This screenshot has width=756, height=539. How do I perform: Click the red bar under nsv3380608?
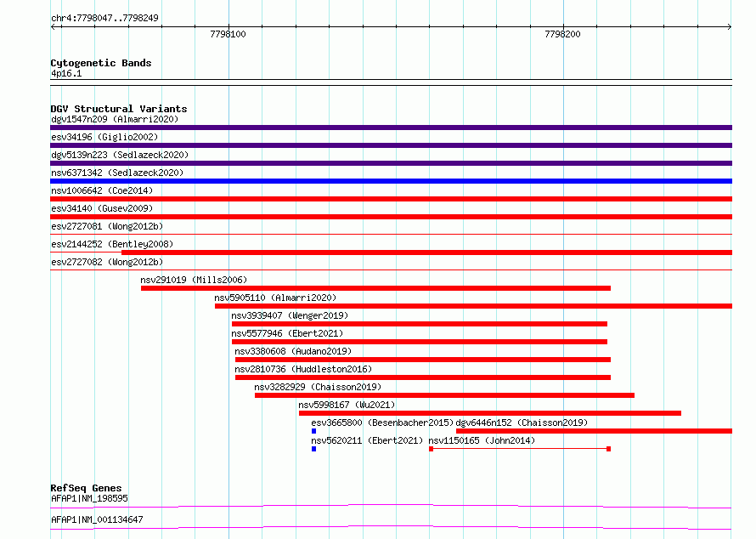(423, 360)
